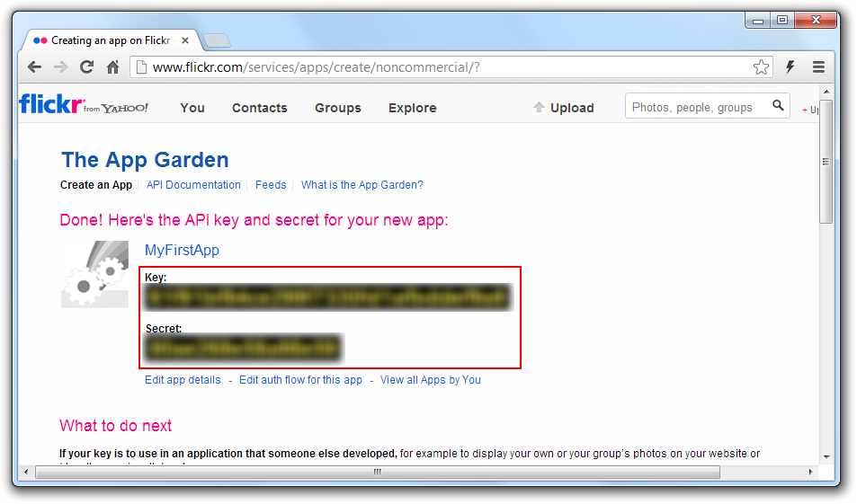Click Edit auth flow for this app

[300, 380]
